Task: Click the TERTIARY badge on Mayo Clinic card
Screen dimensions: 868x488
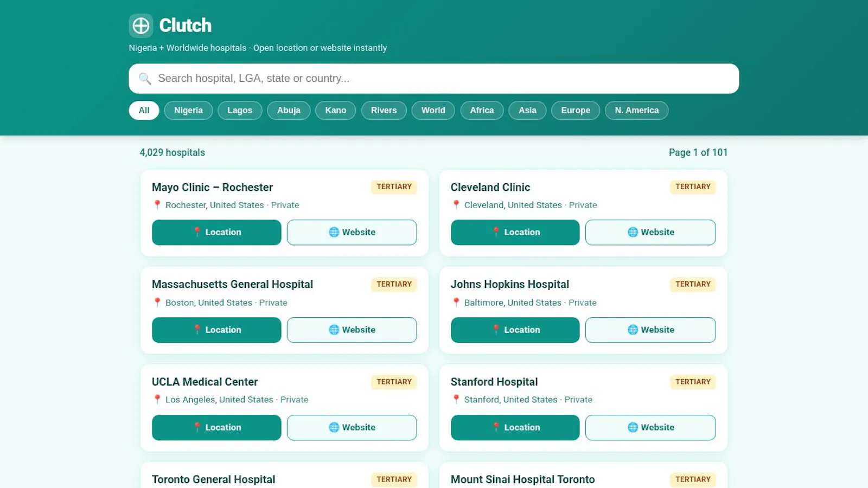Action: [x=394, y=187]
